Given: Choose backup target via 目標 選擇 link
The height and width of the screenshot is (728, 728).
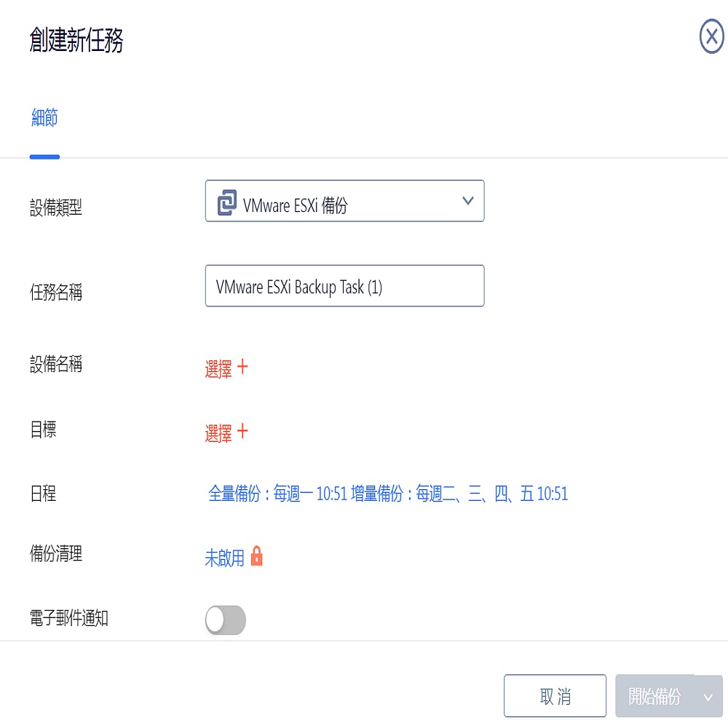Looking at the screenshot, I should point(218,433).
